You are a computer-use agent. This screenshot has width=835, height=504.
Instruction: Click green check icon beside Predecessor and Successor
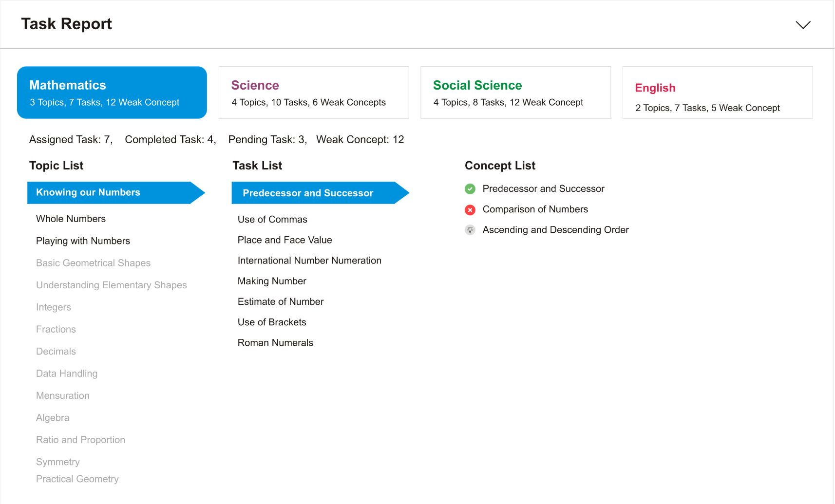pos(470,189)
